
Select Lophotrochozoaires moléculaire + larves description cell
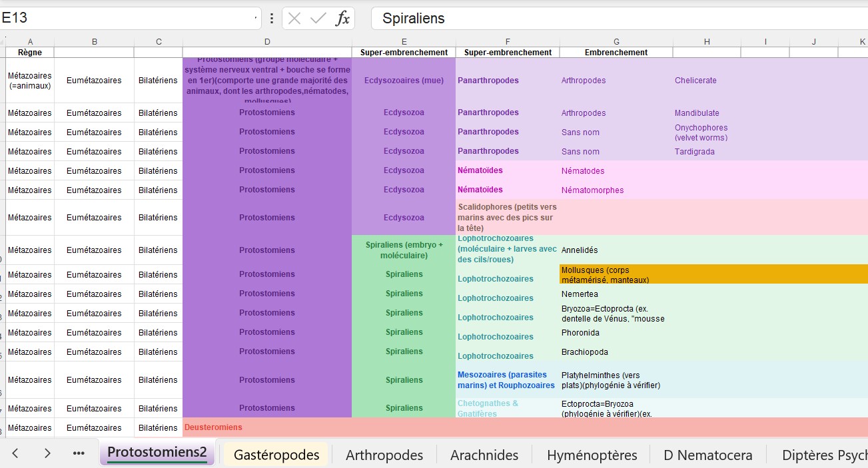point(508,250)
